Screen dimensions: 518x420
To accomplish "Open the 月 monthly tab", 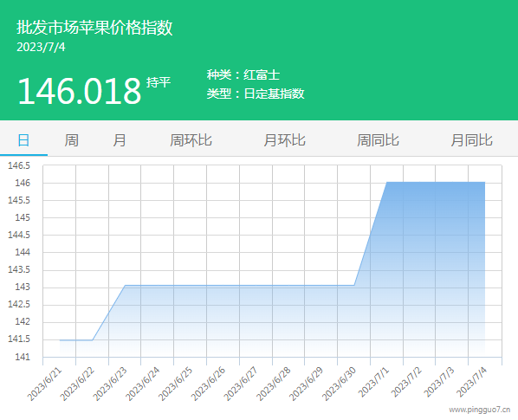I will (120, 140).
